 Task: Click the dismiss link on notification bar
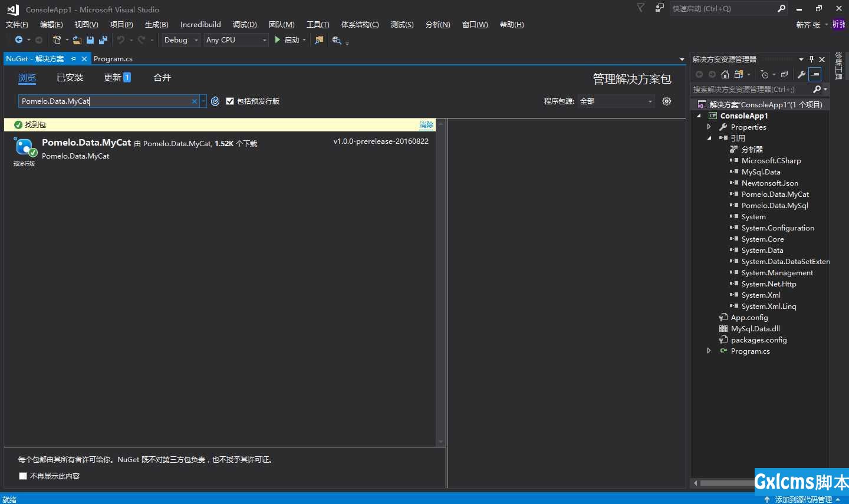click(426, 124)
